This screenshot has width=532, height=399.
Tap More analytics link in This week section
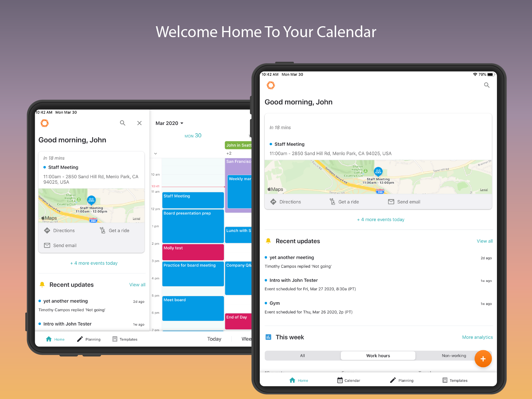(x=477, y=336)
